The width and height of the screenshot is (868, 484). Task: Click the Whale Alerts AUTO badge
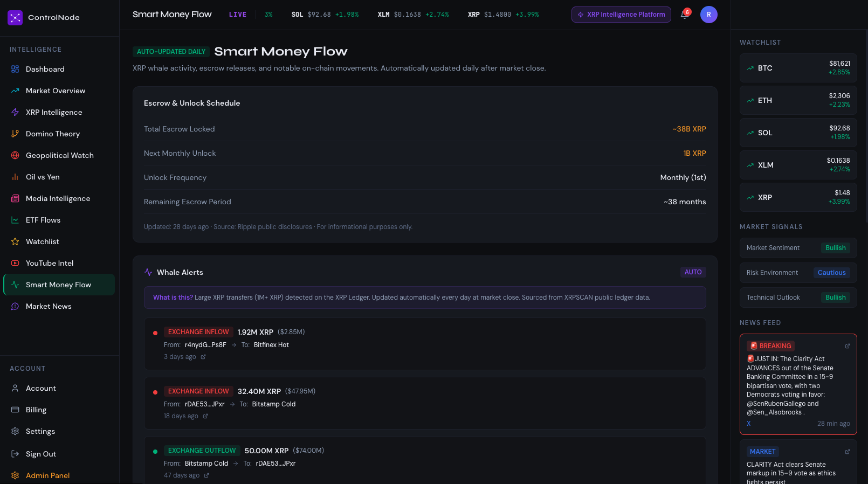(693, 272)
